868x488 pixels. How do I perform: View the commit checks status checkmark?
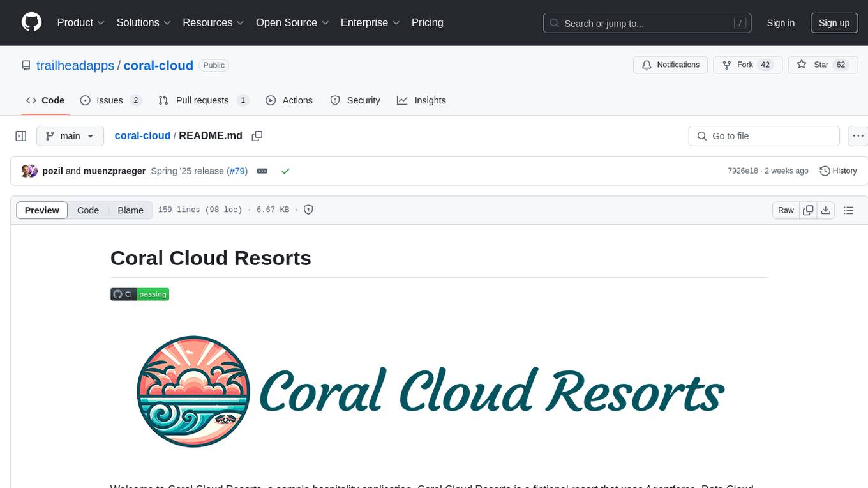(x=285, y=171)
